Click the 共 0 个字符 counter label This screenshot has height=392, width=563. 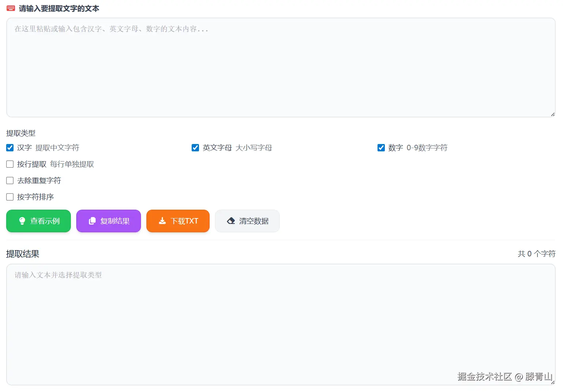[536, 254]
